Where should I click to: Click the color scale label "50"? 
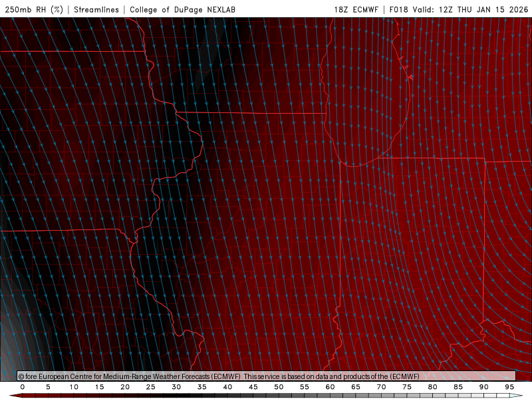coord(279,387)
